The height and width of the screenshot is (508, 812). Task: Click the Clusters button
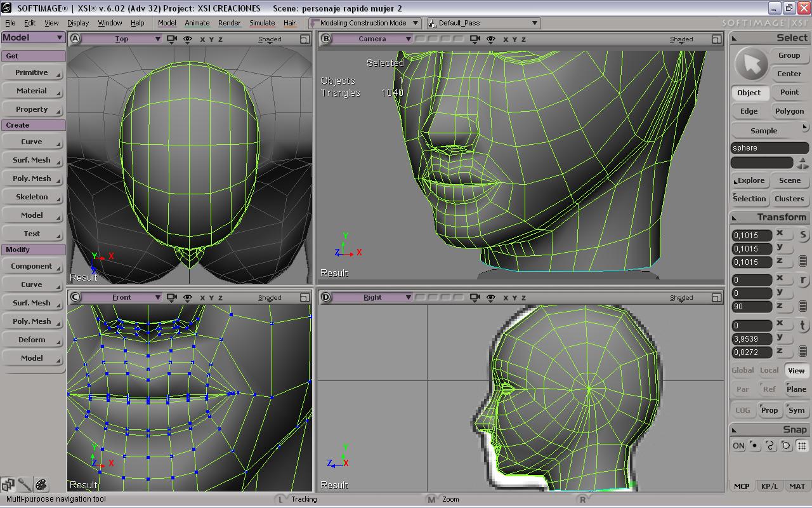[x=789, y=199]
